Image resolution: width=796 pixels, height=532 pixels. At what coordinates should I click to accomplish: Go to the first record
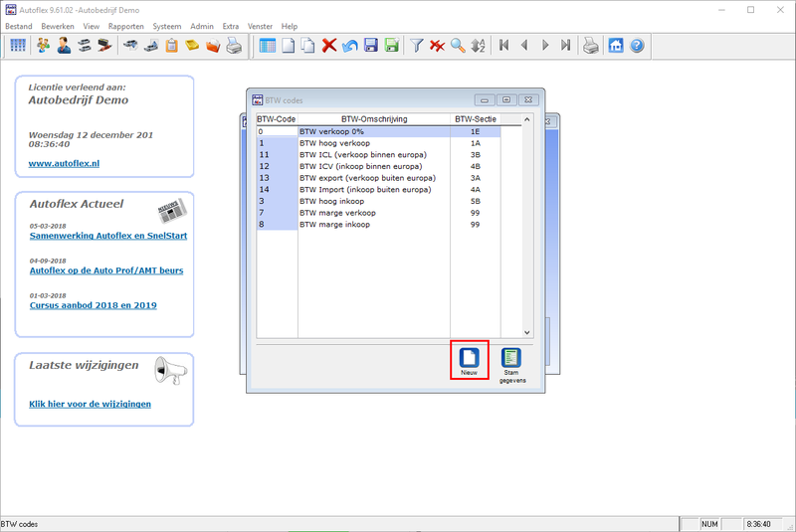(x=503, y=46)
